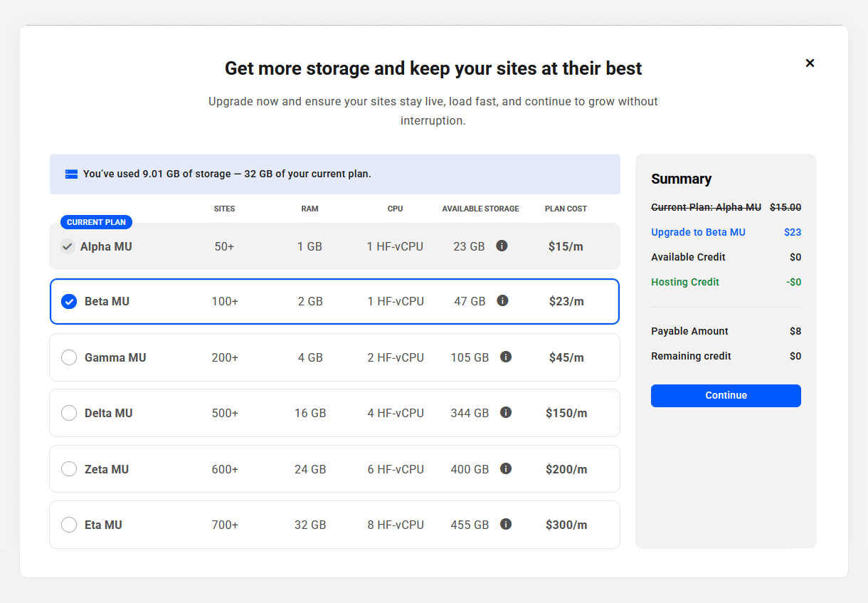Click the 16 GB RAM value in Delta row
868x603 pixels.
pyautogui.click(x=310, y=413)
